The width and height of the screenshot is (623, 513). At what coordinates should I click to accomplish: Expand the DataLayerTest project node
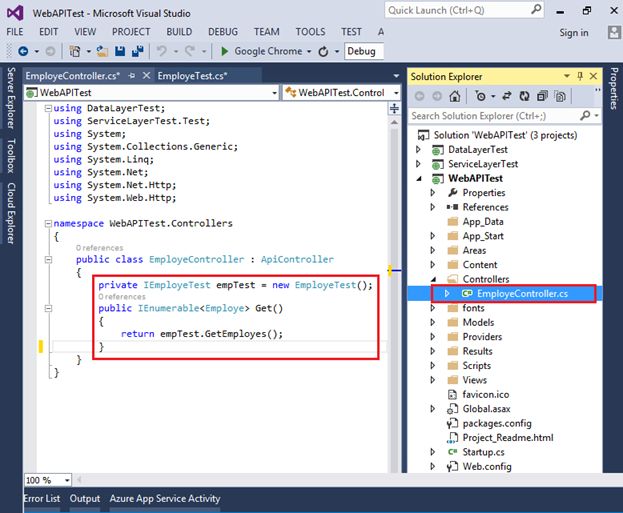click(x=419, y=149)
